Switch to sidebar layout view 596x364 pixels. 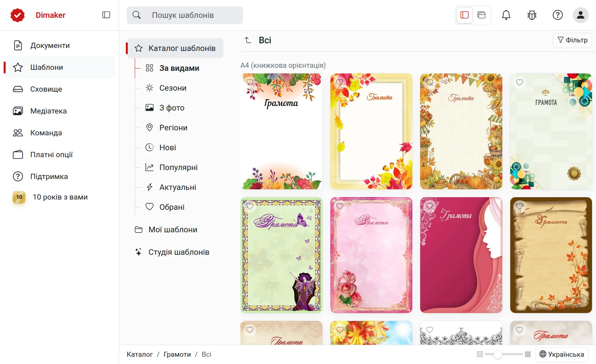(465, 15)
